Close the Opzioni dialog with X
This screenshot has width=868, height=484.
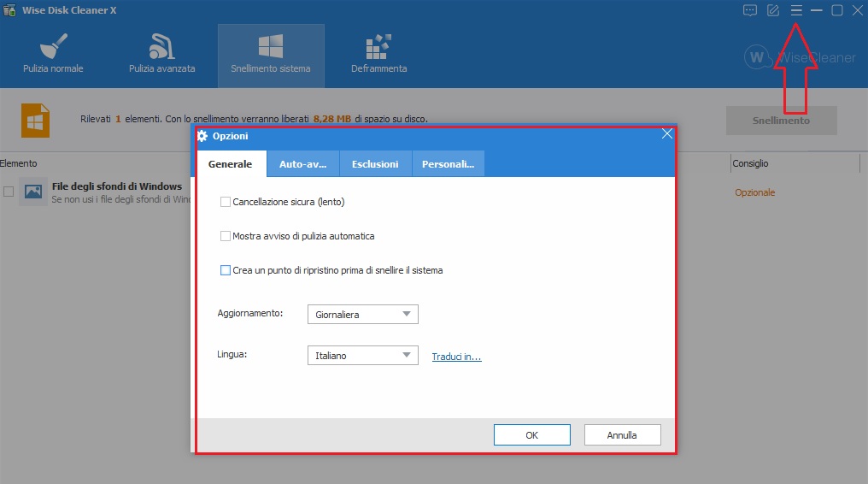click(667, 133)
